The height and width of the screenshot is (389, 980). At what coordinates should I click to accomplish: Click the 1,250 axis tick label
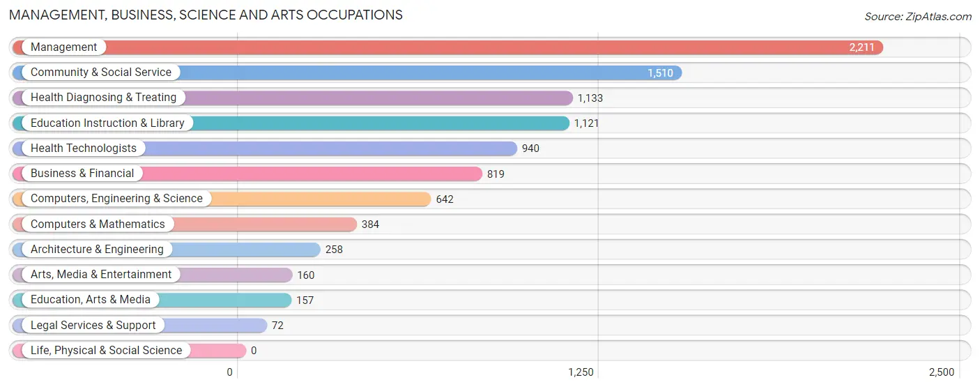click(581, 372)
